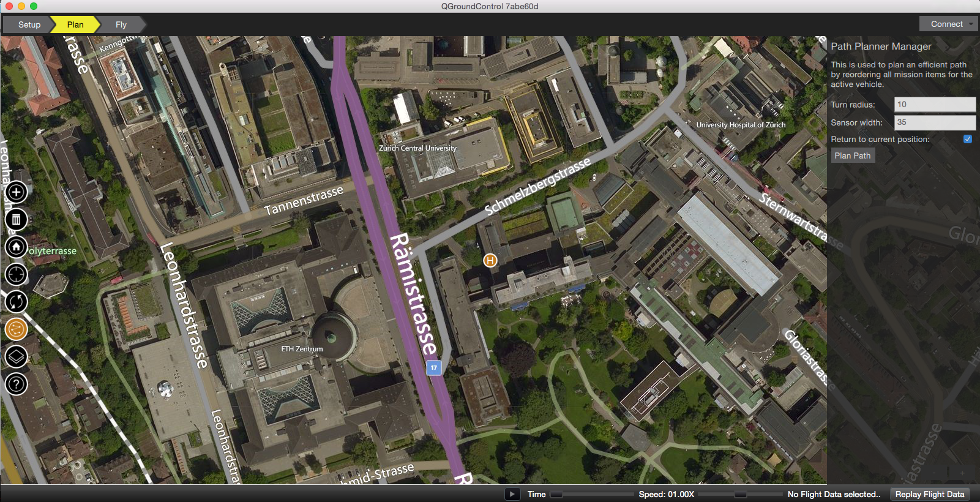The width and height of the screenshot is (980, 502).
Task: Select the Plan view tab
Action: coord(75,24)
